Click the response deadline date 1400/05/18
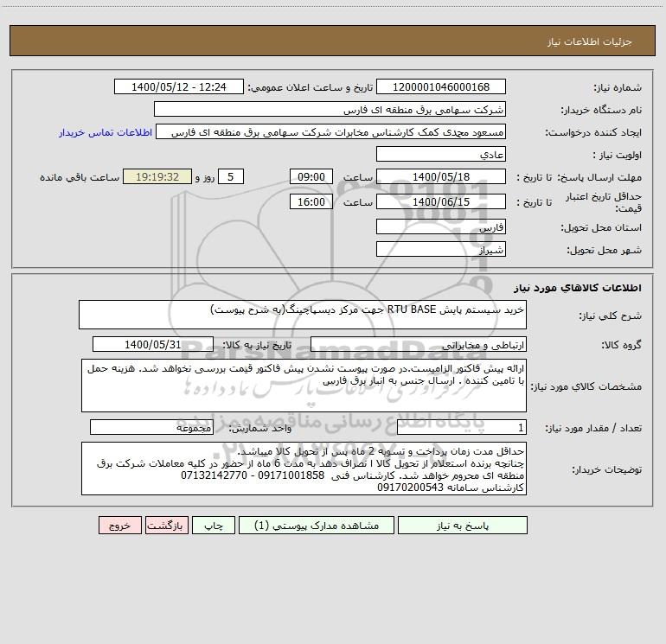The height and width of the screenshot is (644, 666). (441, 176)
